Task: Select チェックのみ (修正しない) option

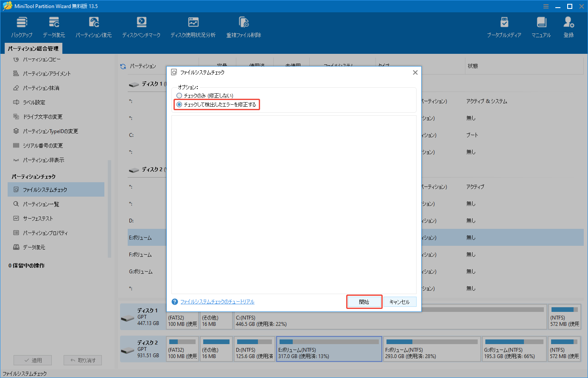Action: pyautogui.click(x=179, y=95)
